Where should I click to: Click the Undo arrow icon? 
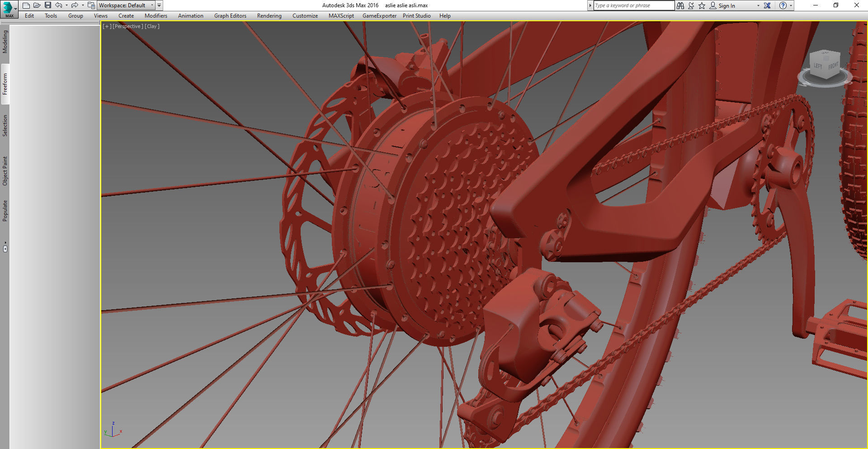click(x=59, y=5)
